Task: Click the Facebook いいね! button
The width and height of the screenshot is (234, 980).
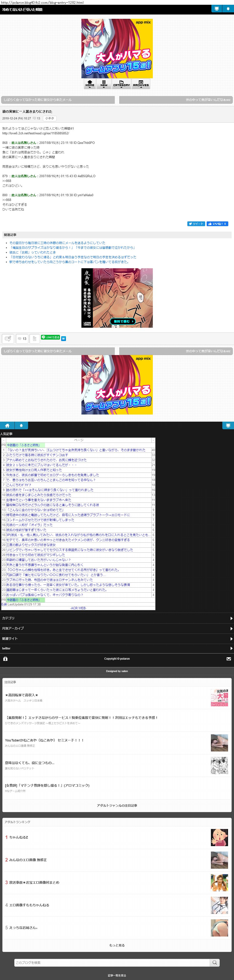Action: tap(217, 224)
